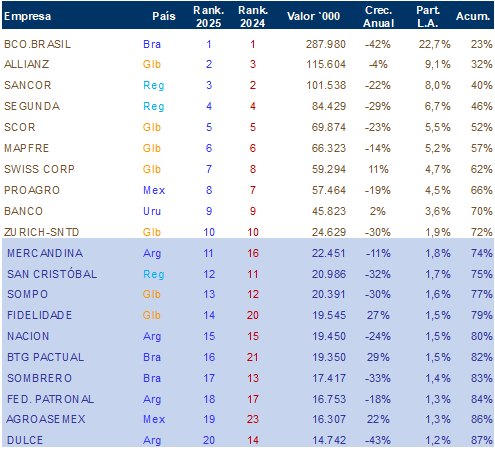Click the ALLIANZ row name
Viewport: 495px width, 450px height.
(x=27, y=64)
